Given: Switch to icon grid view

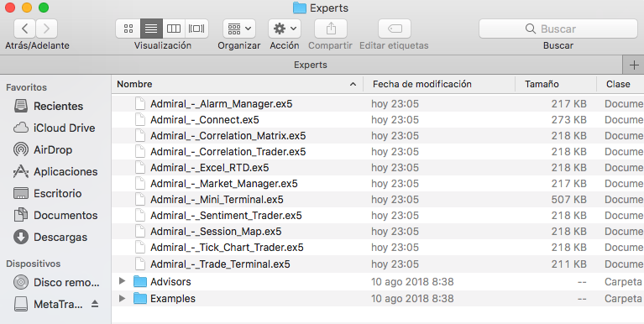Looking at the screenshot, I should coord(128,29).
